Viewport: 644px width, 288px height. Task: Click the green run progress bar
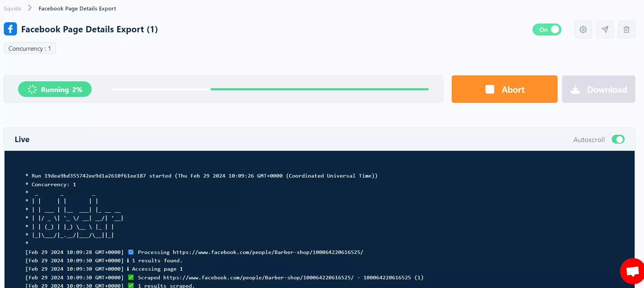click(x=319, y=89)
